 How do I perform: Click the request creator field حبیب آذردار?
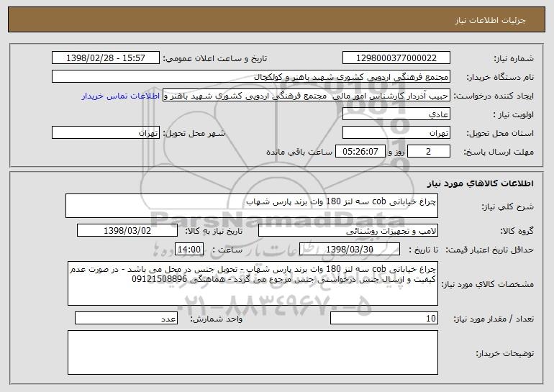click(x=306, y=96)
